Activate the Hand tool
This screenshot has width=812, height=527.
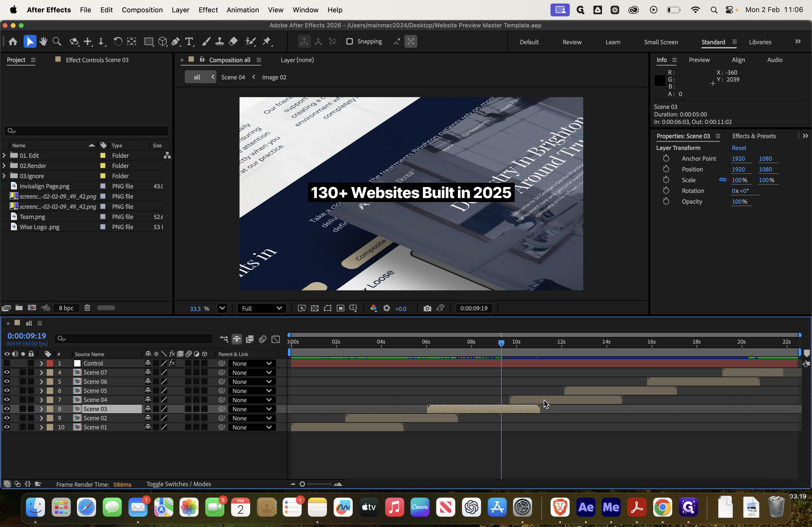(43, 42)
